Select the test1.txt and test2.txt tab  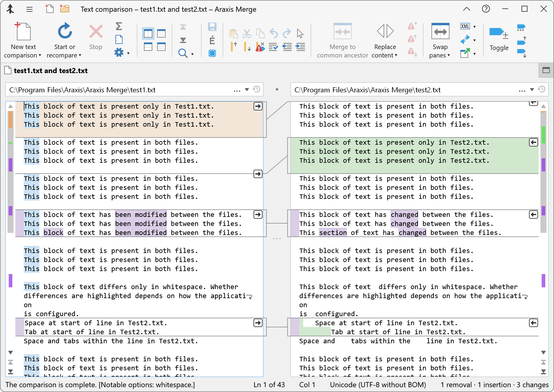(x=51, y=70)
